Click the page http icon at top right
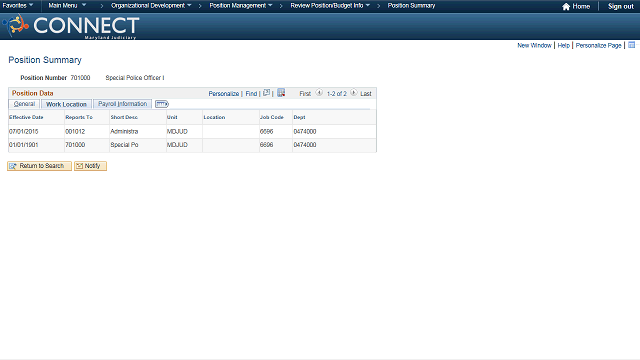640x360 pixels. click(x=631, y=45)
